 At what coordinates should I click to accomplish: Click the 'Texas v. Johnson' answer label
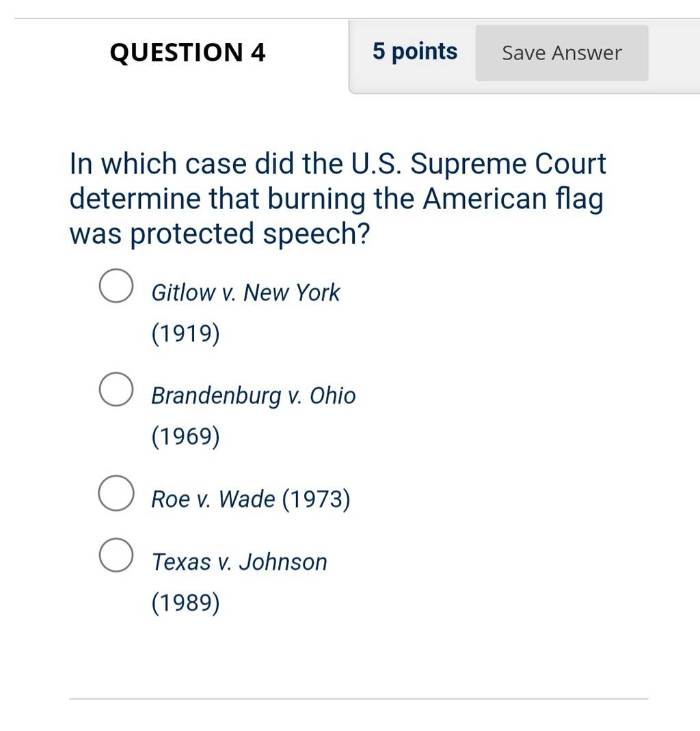[x=240, y=562]
